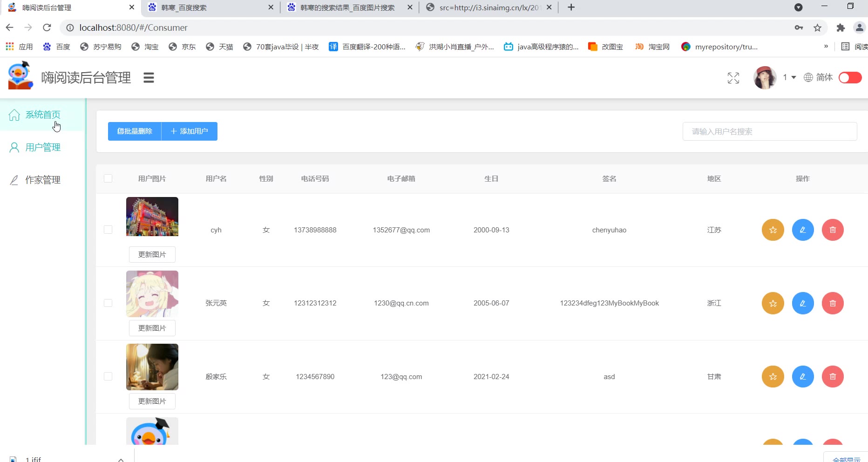868x462 pixels.
Task: Click the admin avatar picture in header
Action: tap(765, 78)
